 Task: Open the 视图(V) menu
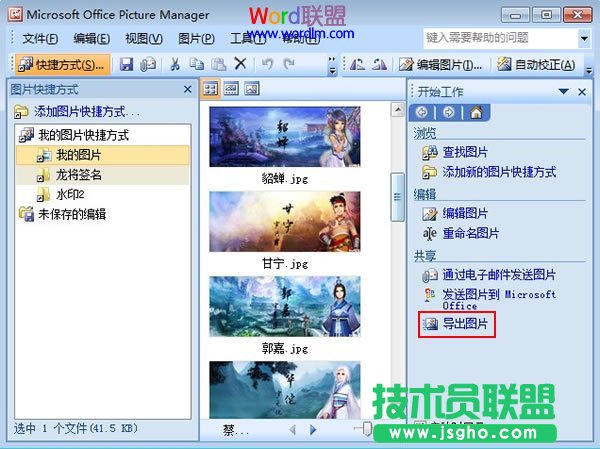tap(144, 38)
